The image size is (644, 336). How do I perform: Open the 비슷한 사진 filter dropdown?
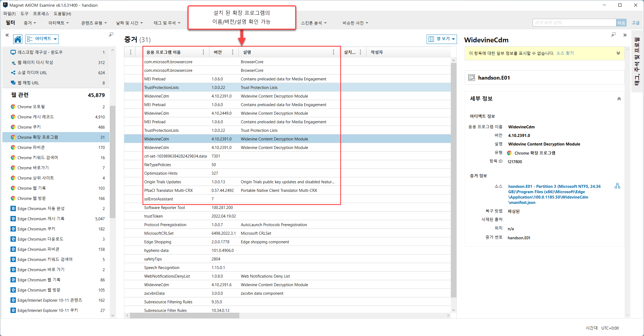[355, 23]
